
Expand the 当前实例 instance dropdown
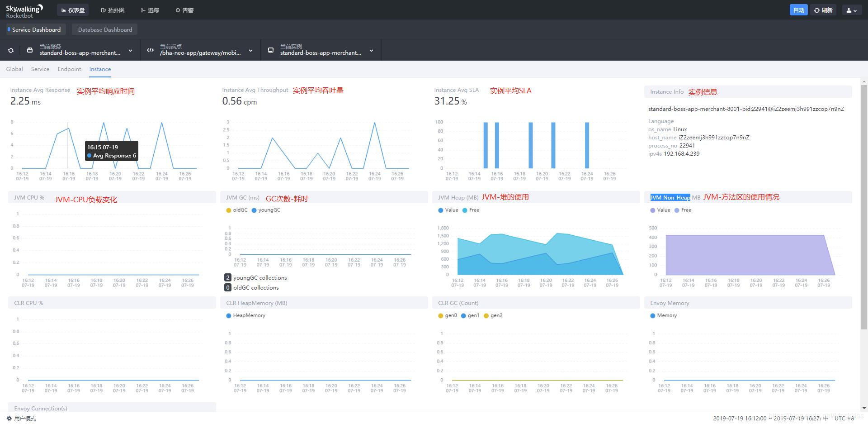(x=371, y=50)
